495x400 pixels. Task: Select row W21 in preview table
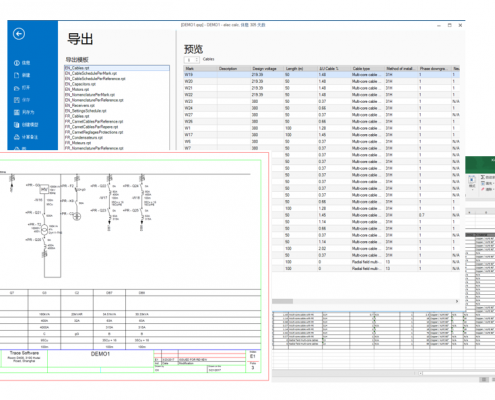pos(322,88)
